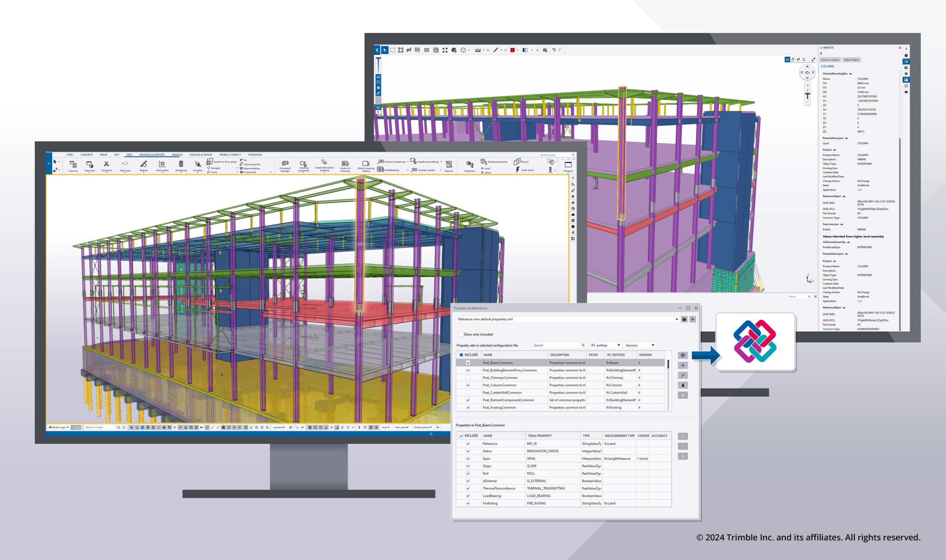Open the TRIMBLE CONNECT menu tab
Screen dimensions: 946x560
pos(230,155)
